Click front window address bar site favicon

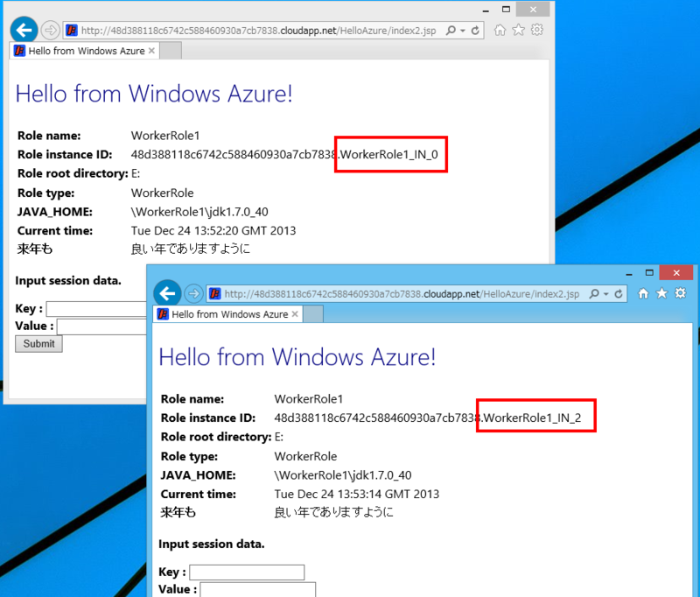point(214,294)
